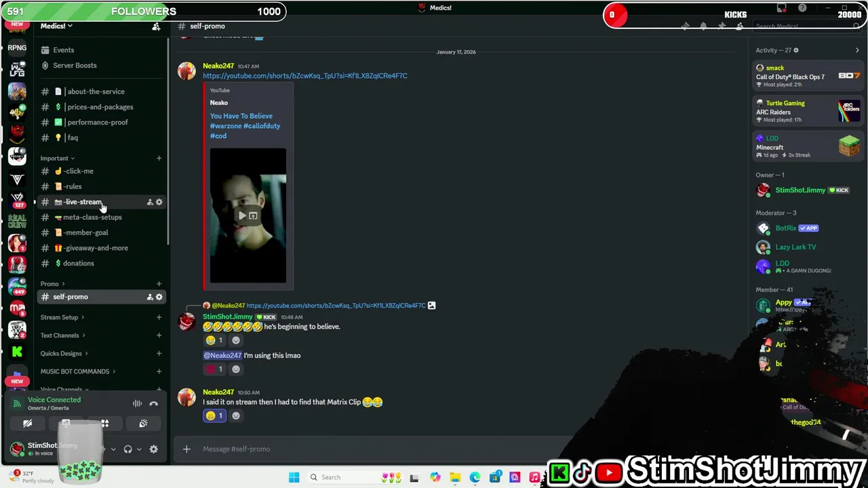The height and width of the screenshot is (488, 868).
Task: Add reaction to 'Matrix Clip' message
Action: [236, 415]
